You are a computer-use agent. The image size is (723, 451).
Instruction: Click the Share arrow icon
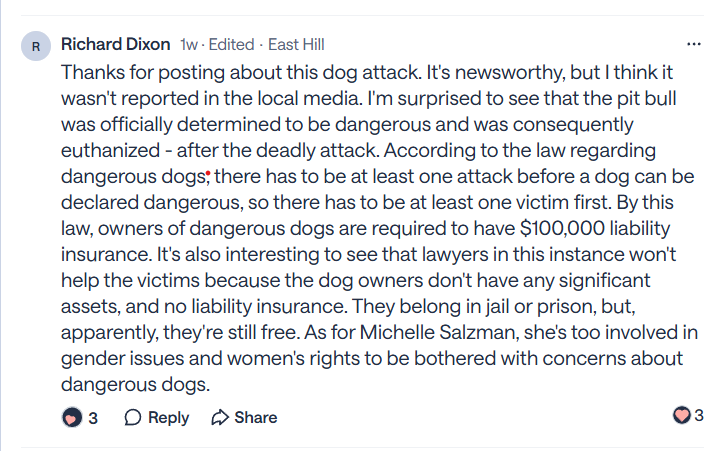pyautogui.click(x=220, y=417)
